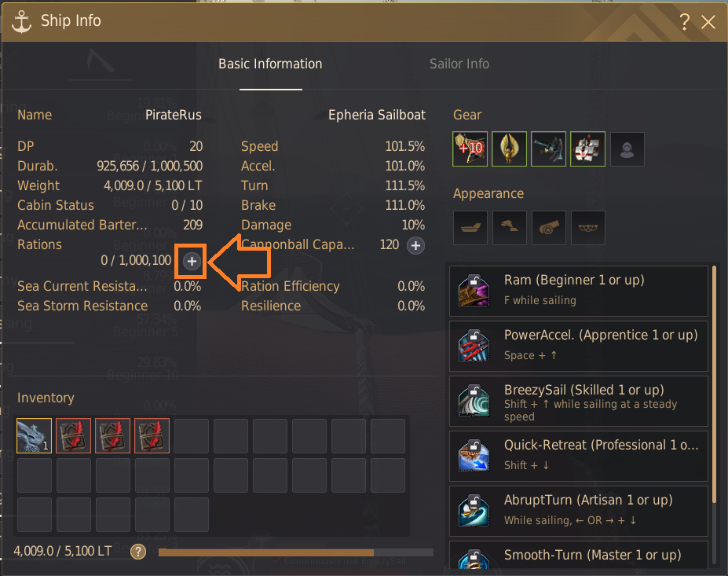
Task: Select the golden winged figurehead gear slot
Action: coord(510,149)
